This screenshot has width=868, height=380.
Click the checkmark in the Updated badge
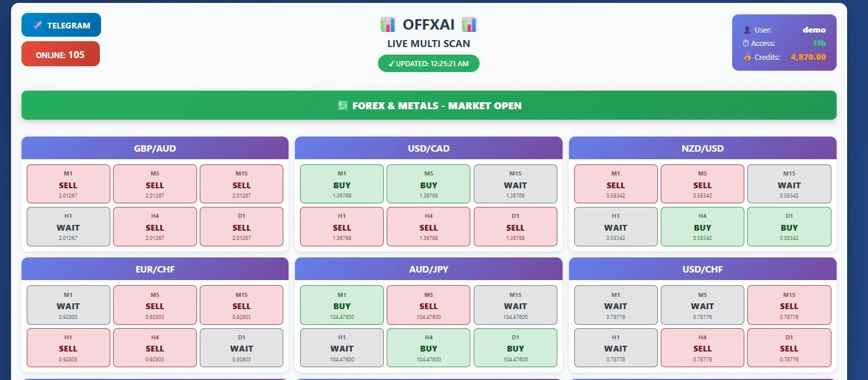coord(391,64)
